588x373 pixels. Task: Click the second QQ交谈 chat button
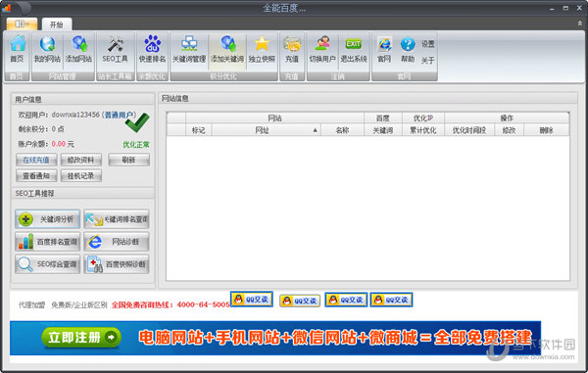(x=300, y=301)
